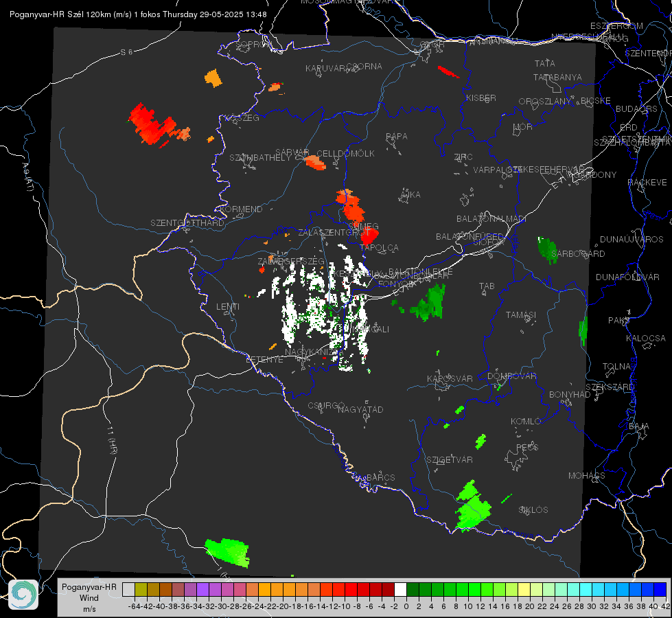Click the BAJA town label

click(639, 426)
